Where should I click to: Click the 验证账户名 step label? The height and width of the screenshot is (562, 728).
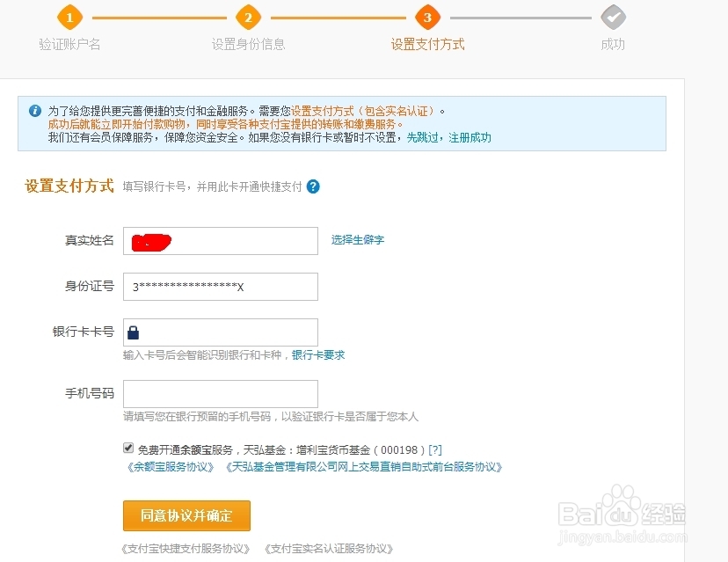[69, 44]
